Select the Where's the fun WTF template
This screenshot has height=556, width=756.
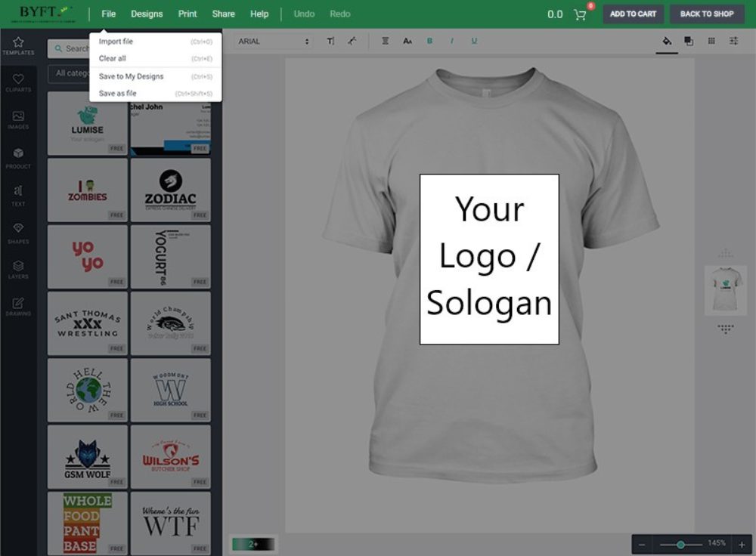click(x=171, y=524)
